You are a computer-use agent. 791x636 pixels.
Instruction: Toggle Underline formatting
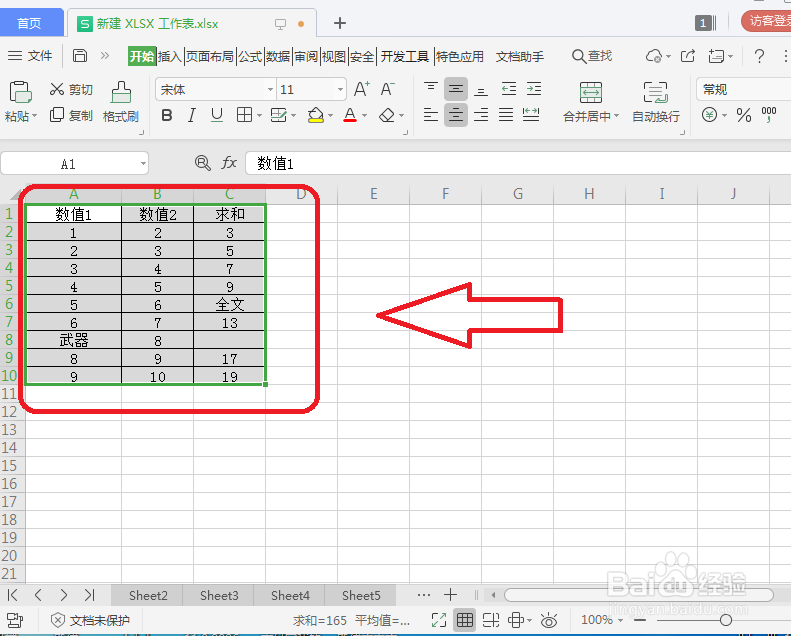tap(217, 115)
